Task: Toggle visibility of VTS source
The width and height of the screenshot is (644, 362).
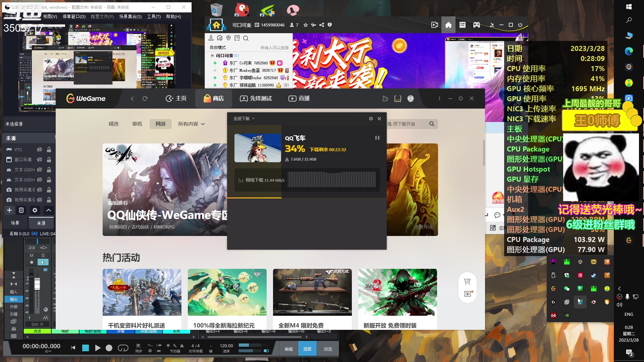Action: pos(40,149)
